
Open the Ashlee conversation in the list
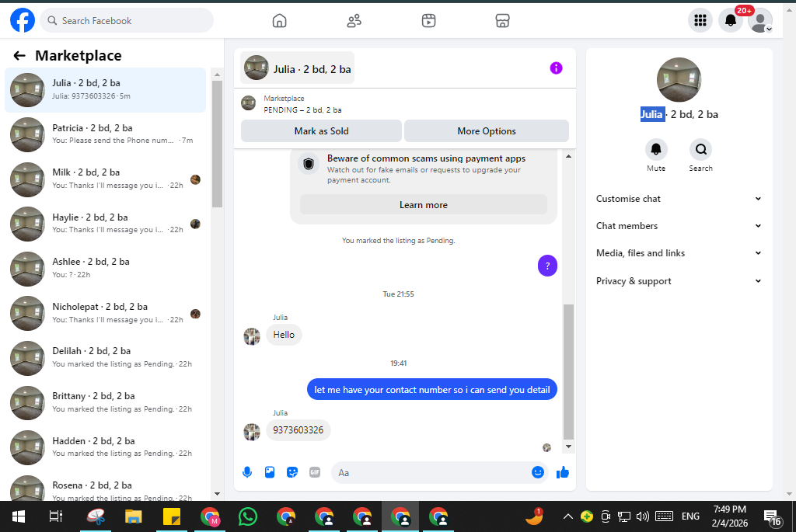point(106,268)
